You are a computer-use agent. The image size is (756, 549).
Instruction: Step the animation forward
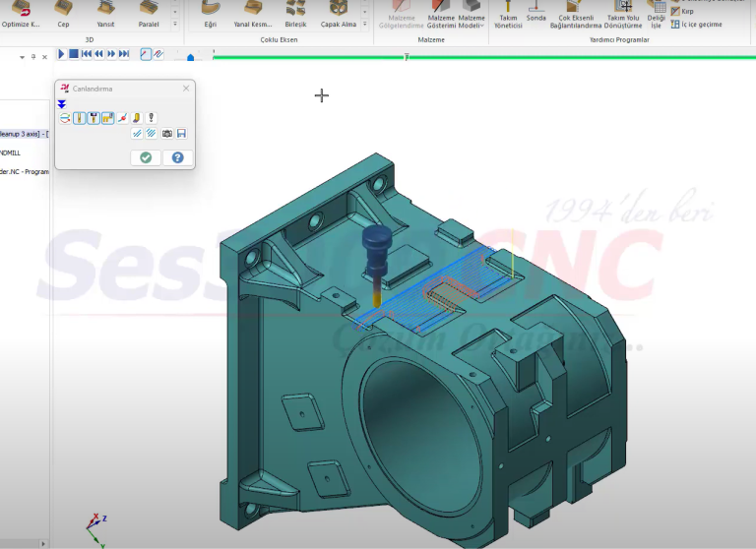(x=111, y=54)
